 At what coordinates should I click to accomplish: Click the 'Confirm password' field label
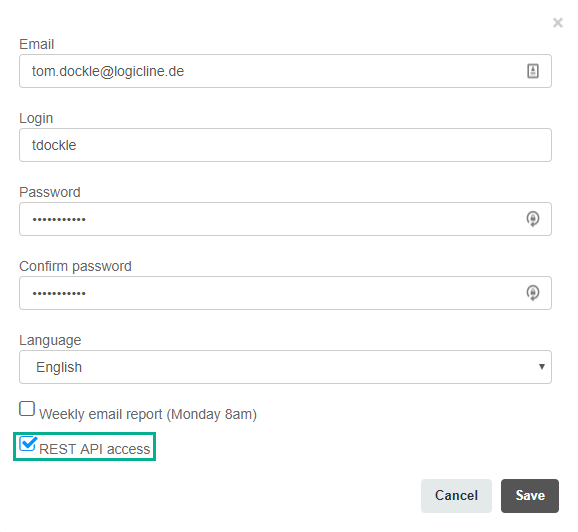tap(75, 266)
